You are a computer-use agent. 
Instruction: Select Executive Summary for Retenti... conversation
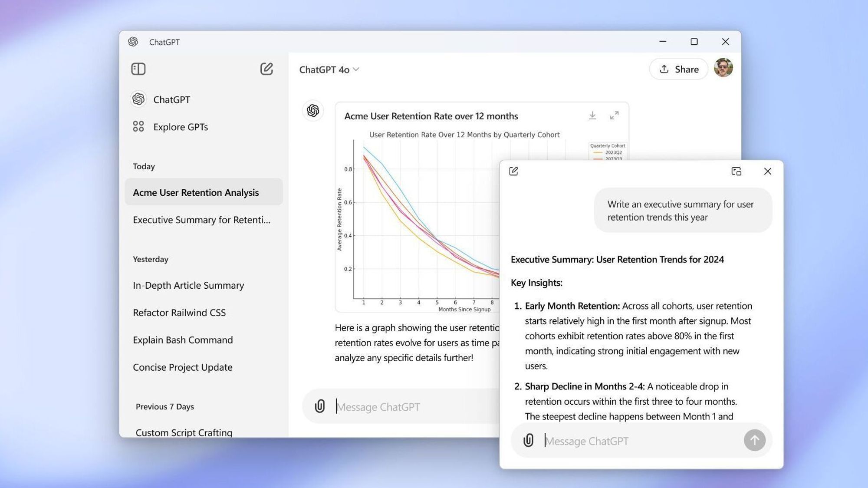201,219
